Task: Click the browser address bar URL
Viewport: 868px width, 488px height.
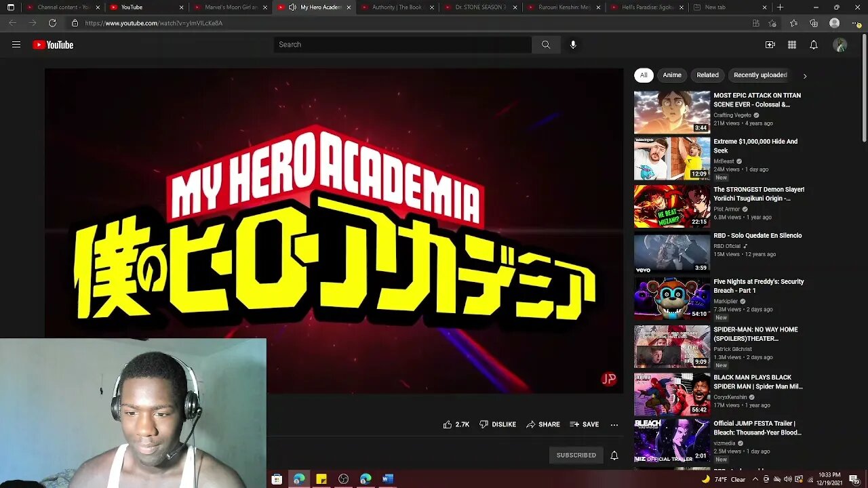Action: pyautogui.click(x=154, y=23)
